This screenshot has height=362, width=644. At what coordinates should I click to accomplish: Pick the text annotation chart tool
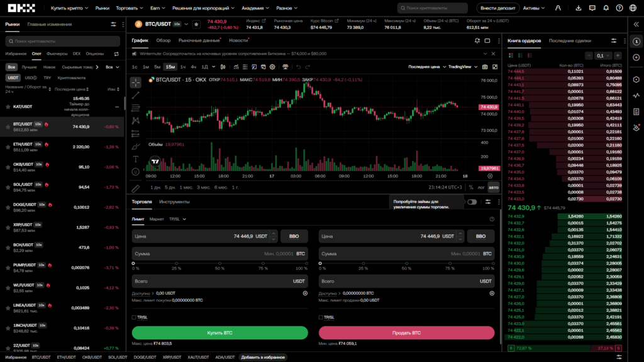[136, 159]
